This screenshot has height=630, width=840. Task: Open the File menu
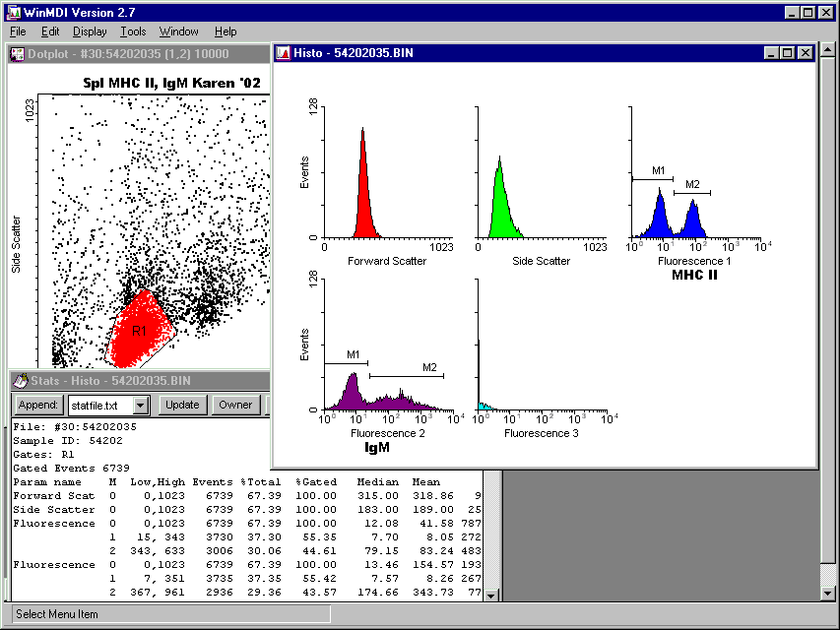coord(18,31)
